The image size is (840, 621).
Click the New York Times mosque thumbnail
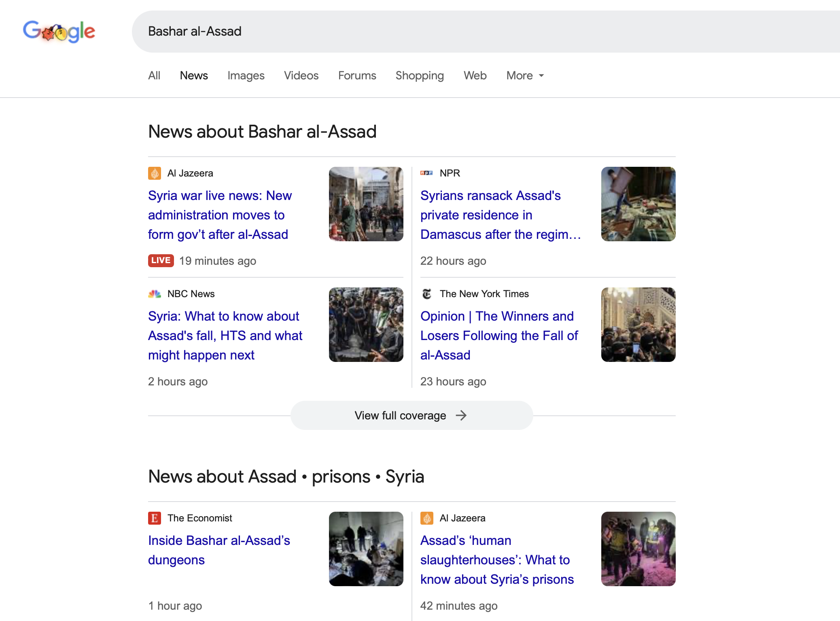(x=638, y=325)
